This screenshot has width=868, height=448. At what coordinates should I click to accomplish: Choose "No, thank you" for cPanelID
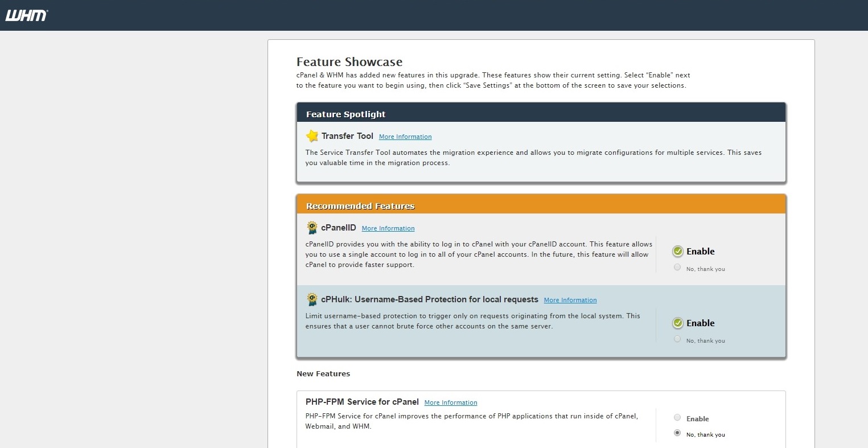677,268
